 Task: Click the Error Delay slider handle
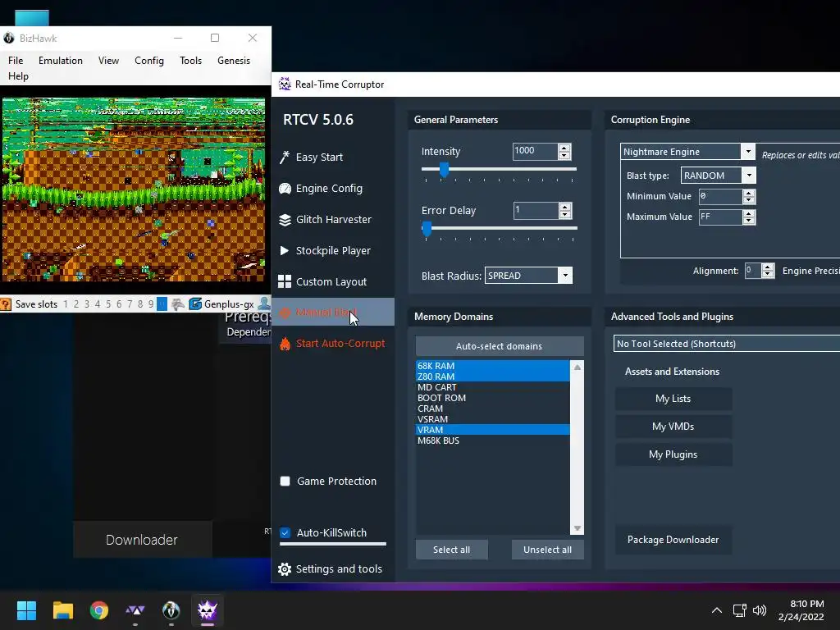coord(427,229)
